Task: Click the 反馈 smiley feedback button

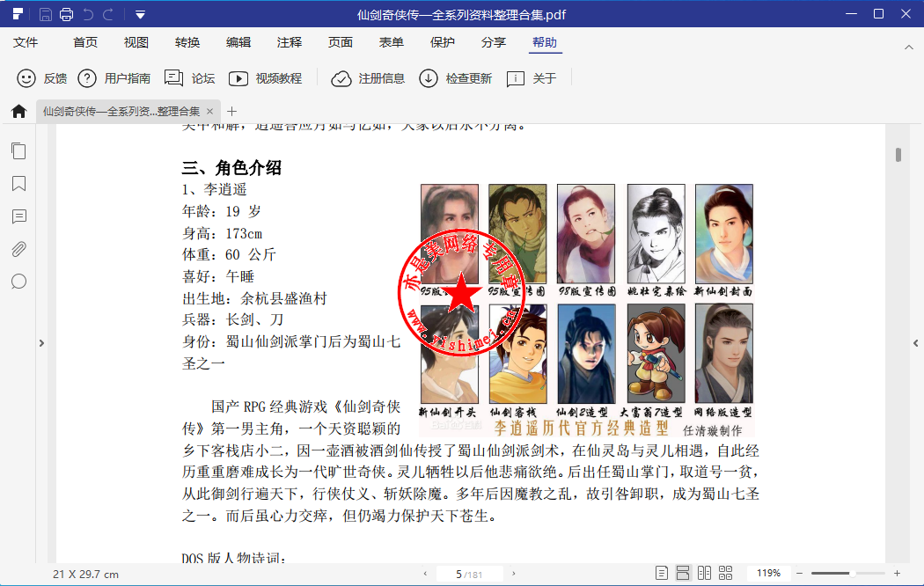Action: [42, 78]
